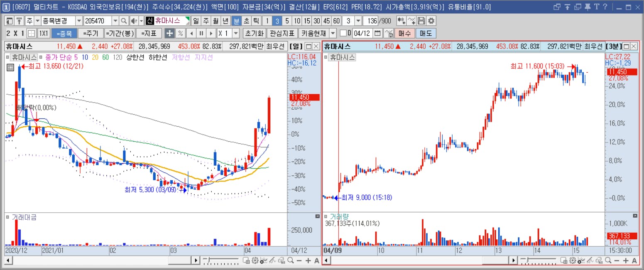
Task: Open the custom interval 3 dropdown
Action: tap(358, 21)
